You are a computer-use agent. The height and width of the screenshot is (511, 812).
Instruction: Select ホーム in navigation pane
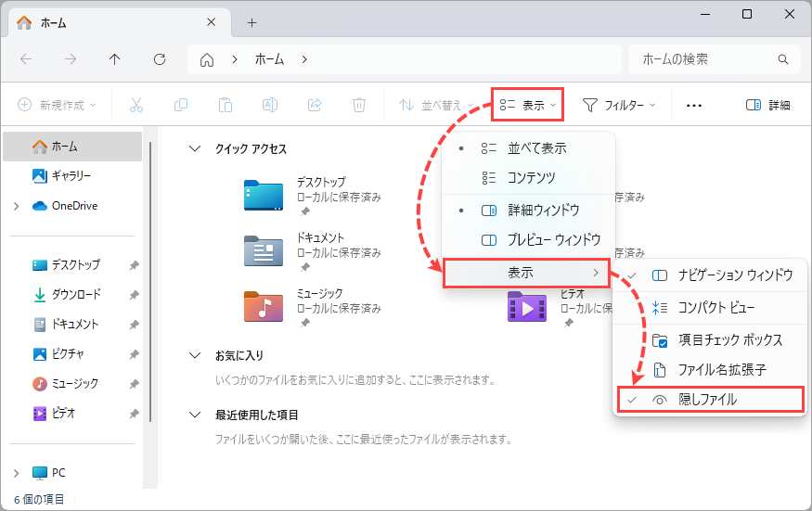point(72,147)
